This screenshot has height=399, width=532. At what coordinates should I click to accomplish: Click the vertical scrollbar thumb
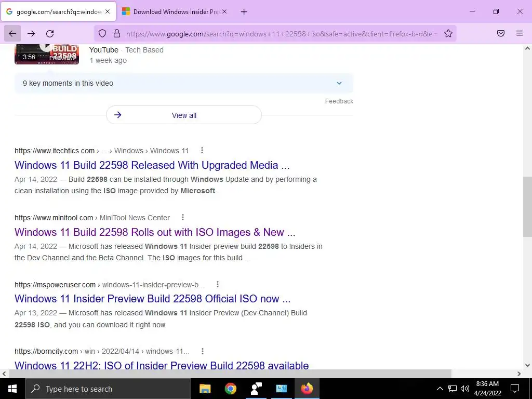pos(527,207)
